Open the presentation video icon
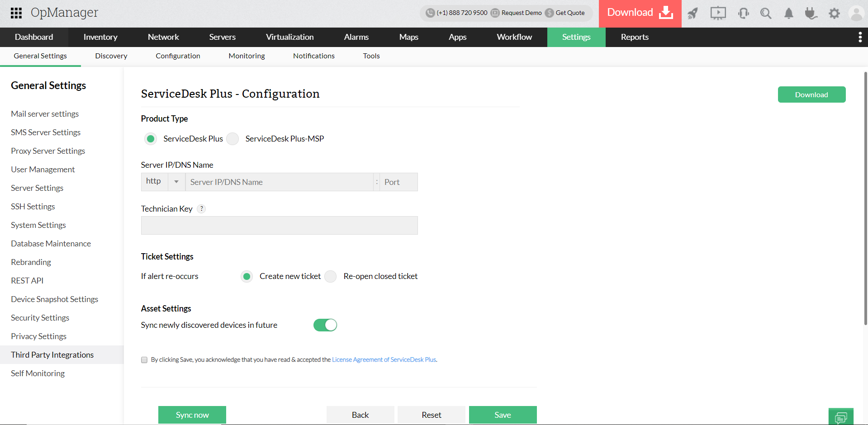Viewport: 868px width, 425px height. tap(718, 13)
